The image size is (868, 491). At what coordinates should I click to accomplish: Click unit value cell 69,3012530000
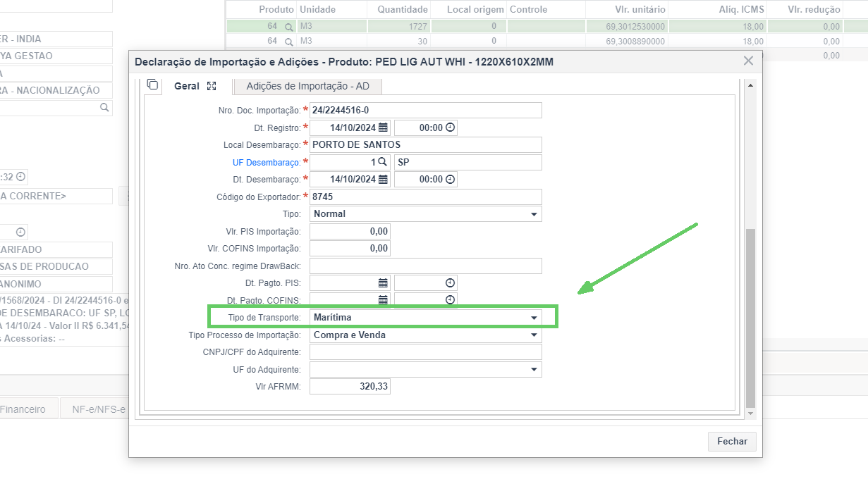point(626,27)
